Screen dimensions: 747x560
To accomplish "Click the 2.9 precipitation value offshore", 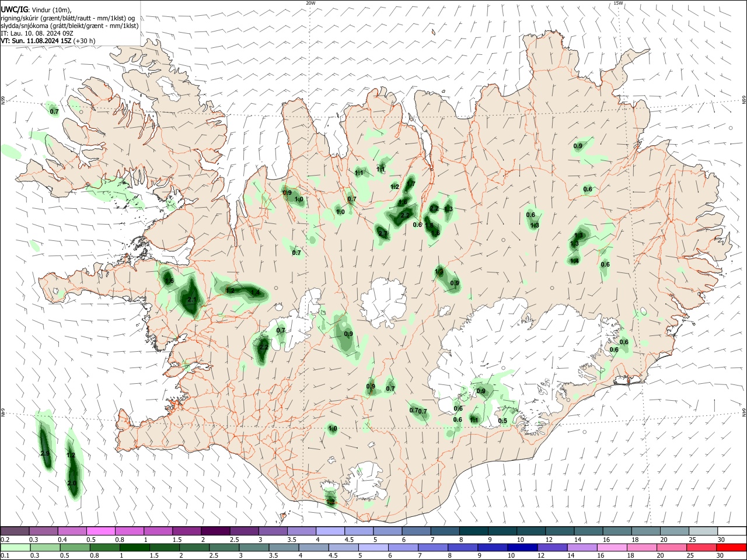I will (46, 453).
